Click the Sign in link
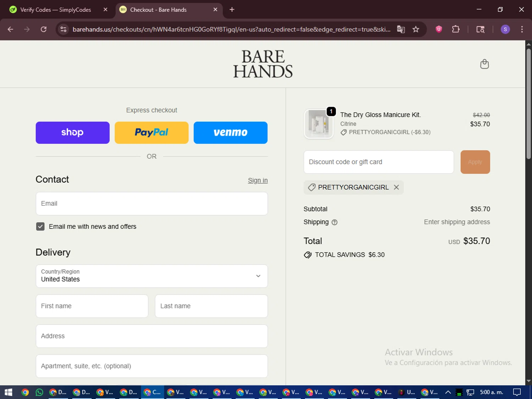Screen dimensions: 532x399 258,181
